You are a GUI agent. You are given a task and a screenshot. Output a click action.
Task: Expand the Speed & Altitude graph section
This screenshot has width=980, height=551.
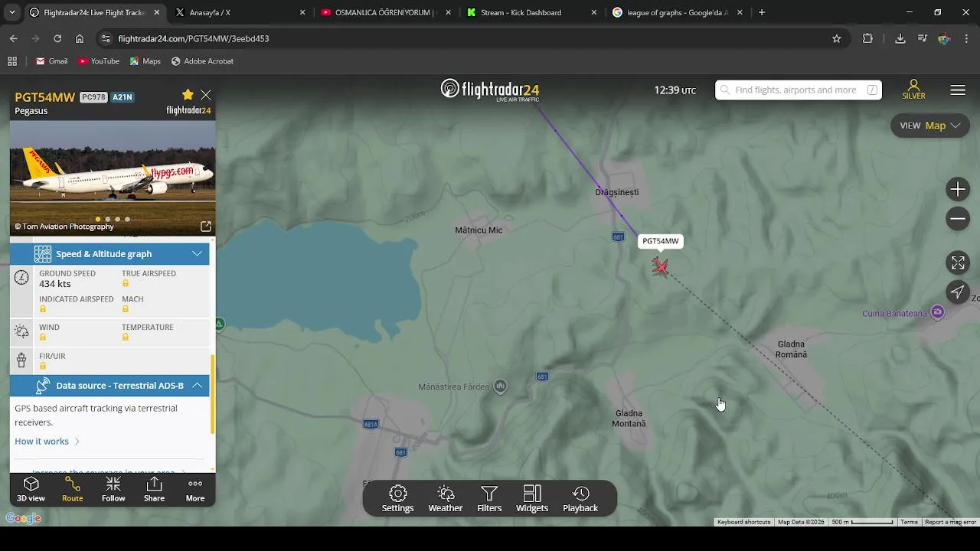pyautogui.click(x=109, y=254)
